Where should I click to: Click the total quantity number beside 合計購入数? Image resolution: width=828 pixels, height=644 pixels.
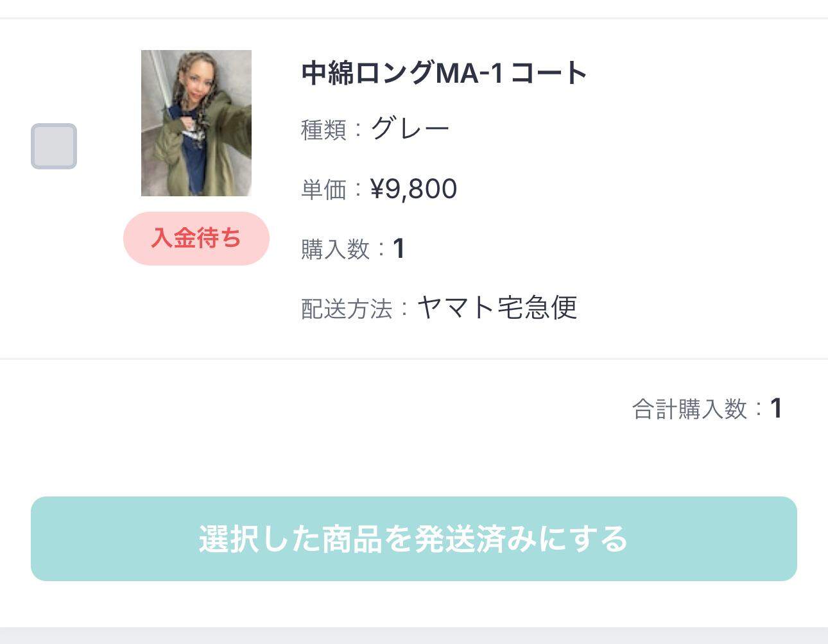[x=776, y=409]
